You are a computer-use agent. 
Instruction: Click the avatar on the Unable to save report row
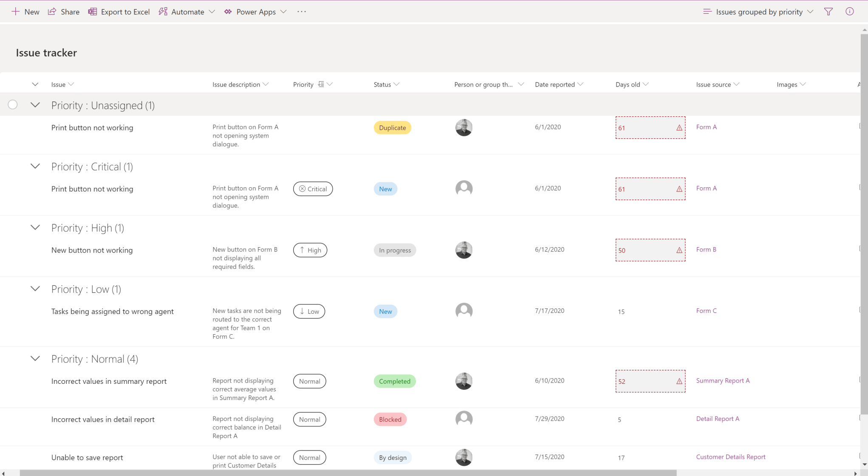pyautogui.click(x=464, y=457)
